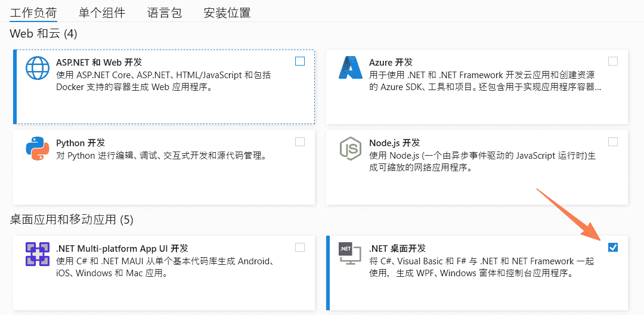Click the Azure logo icon
Viewport: 644px width, 315px height.
point(351,68)
